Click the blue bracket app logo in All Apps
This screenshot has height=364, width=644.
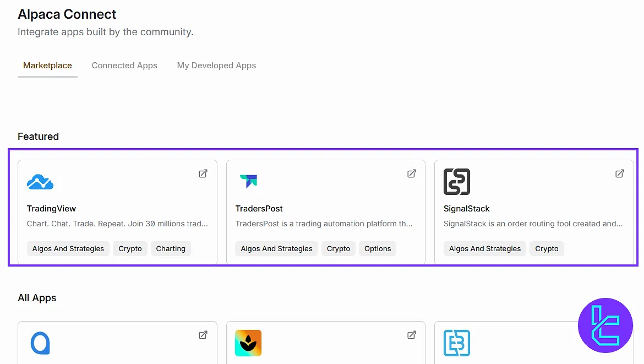point(457,343)
